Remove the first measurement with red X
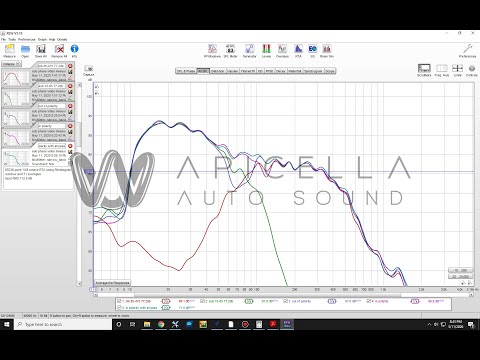480x360 pixels. click(x=70, y=66)
